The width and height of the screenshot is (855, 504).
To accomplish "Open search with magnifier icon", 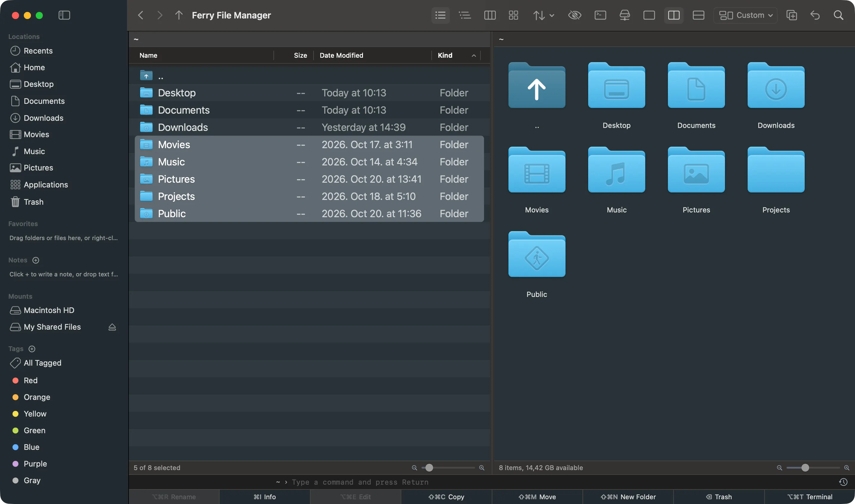I will (x=838, y=15).
